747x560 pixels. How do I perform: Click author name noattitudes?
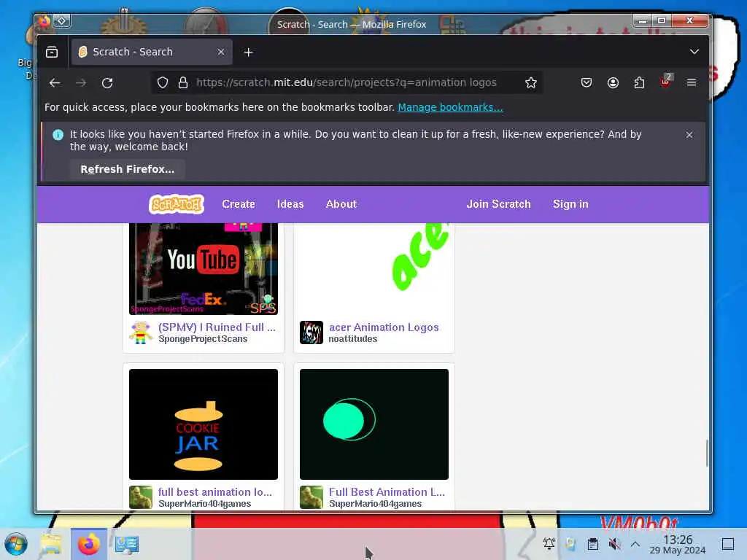coord(352,339)
